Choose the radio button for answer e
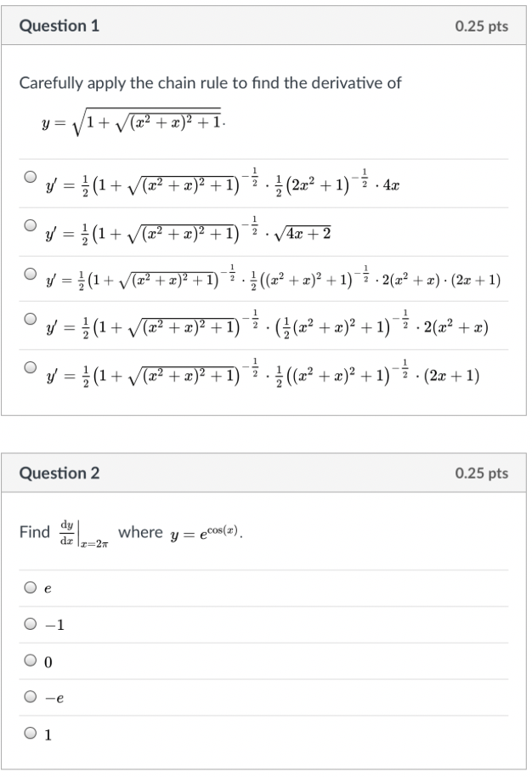The width and height of the screenshot is (532, 777). point(31,587)
